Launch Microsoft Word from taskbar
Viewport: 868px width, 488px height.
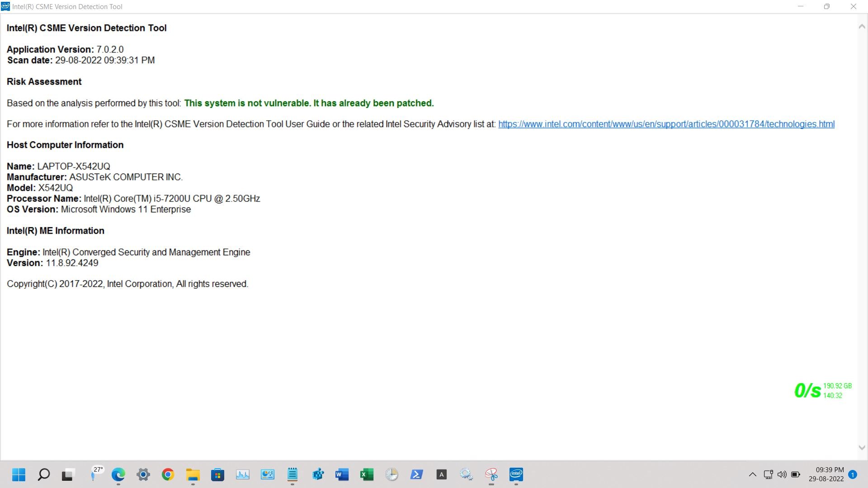point(342,474)
